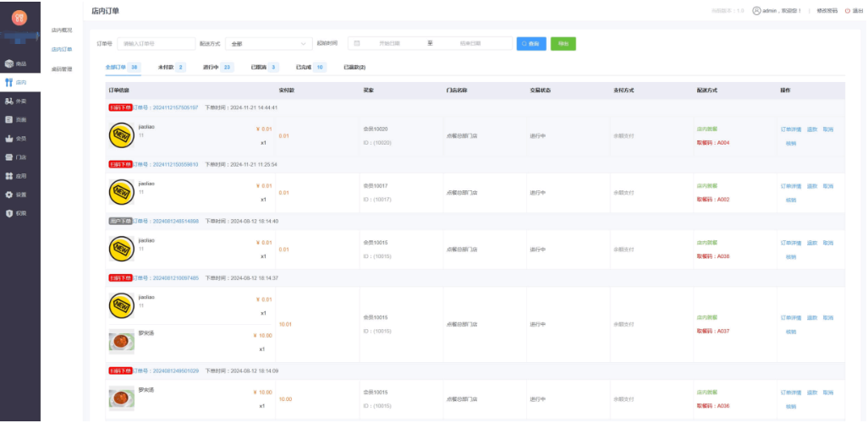Click 退款 for pickup code A037 order
The image size is (868, 434).
click(x=811, y=318)
